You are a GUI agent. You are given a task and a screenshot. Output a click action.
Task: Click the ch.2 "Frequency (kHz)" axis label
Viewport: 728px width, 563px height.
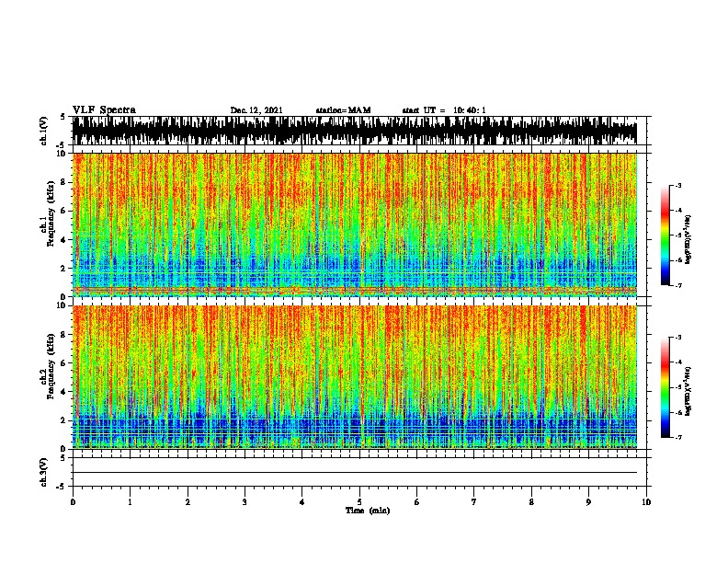tap(51, 366)
